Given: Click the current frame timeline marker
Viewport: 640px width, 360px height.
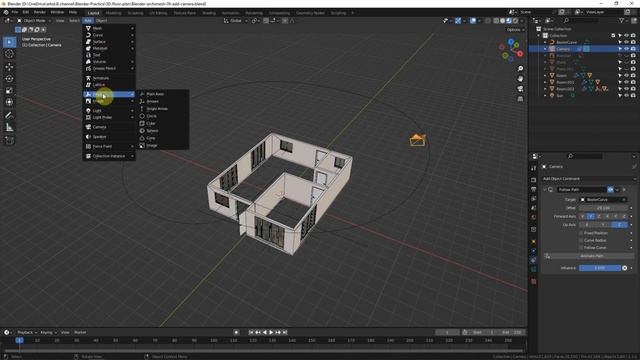Looking at the screenshot, I should (19, 340).
